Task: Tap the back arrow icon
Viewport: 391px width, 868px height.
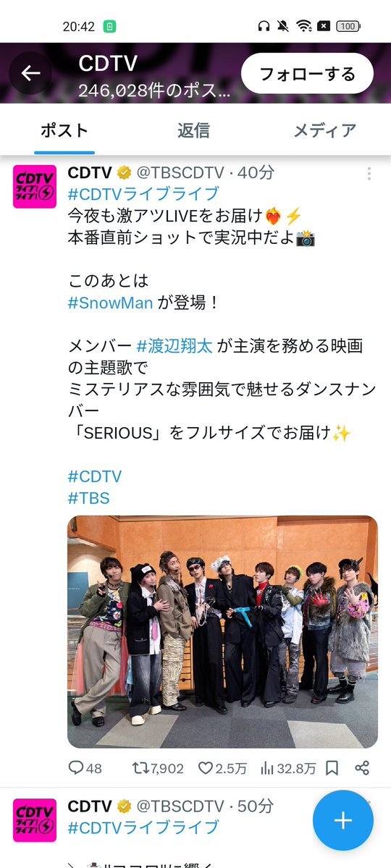Action: tap(30, 73)
